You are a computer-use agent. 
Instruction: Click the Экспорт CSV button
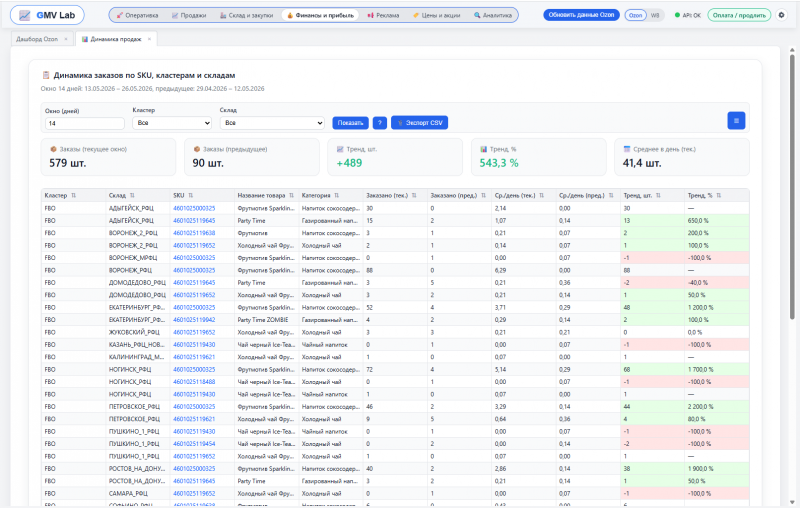coord(419,123)
